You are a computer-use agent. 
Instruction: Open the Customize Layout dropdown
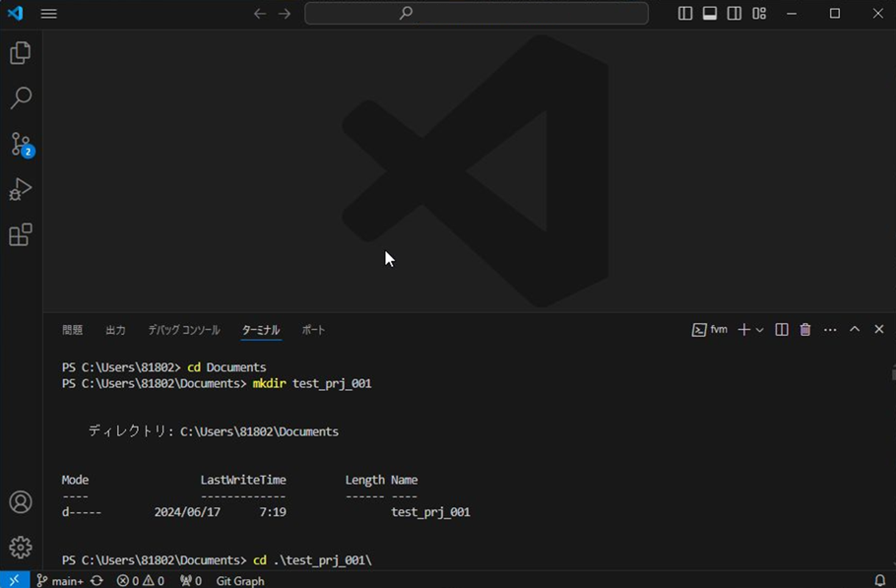coord(758,13)
